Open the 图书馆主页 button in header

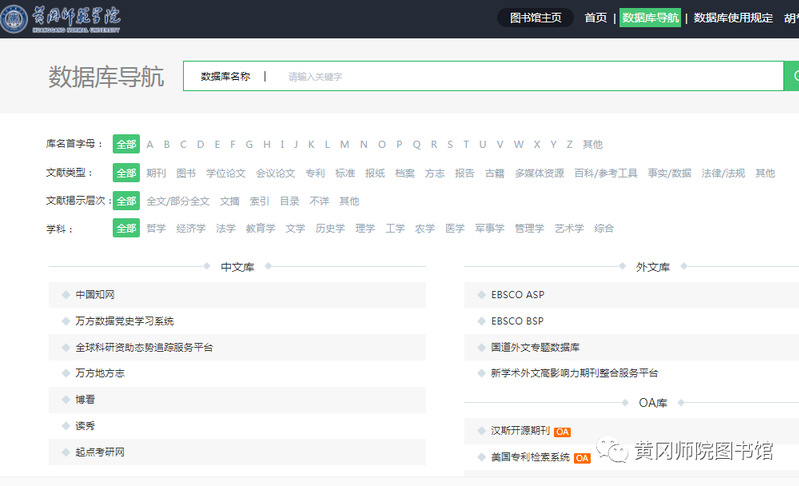coord(536,18)
